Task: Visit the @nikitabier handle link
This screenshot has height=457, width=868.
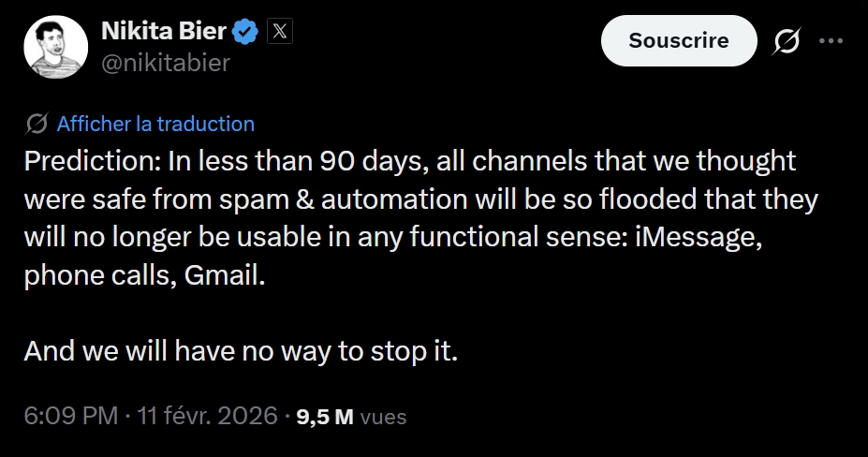Action: click(164, 63)
